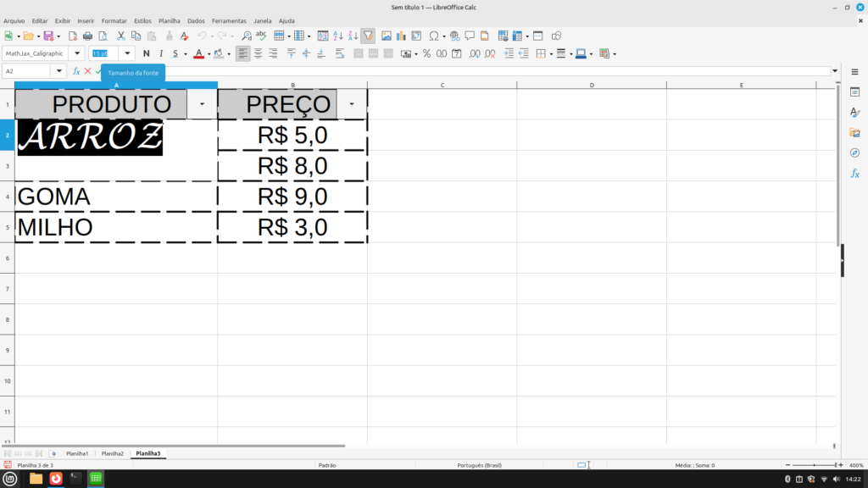This screenshot has width=868, height=488.
Task: Click the Português (Brasil) language status
Action: (x=479, y=465)
